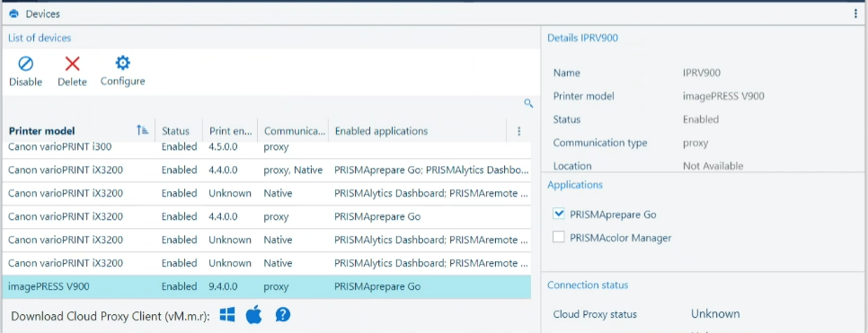Select varioPRINT iX3200 row with proxy, Native
Image resolution: width=868 pixels, height=333 pixels.
click(x=266, y=170)
